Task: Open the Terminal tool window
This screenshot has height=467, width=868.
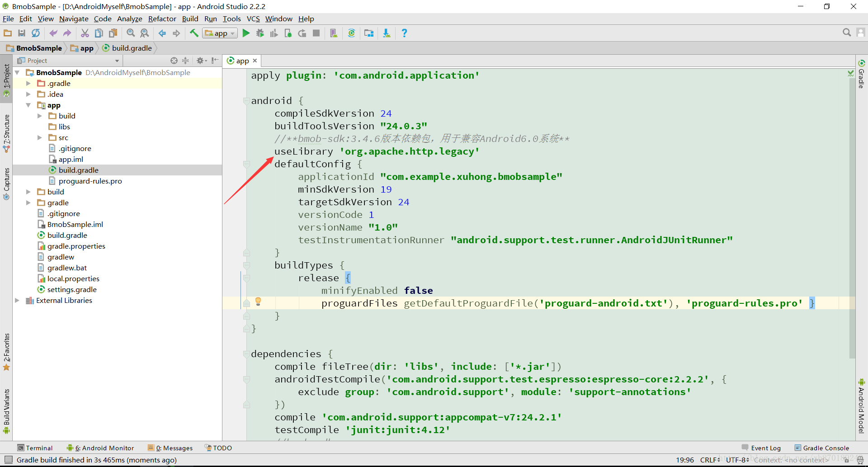Action: pyautogui.click(x=35, y=448)
